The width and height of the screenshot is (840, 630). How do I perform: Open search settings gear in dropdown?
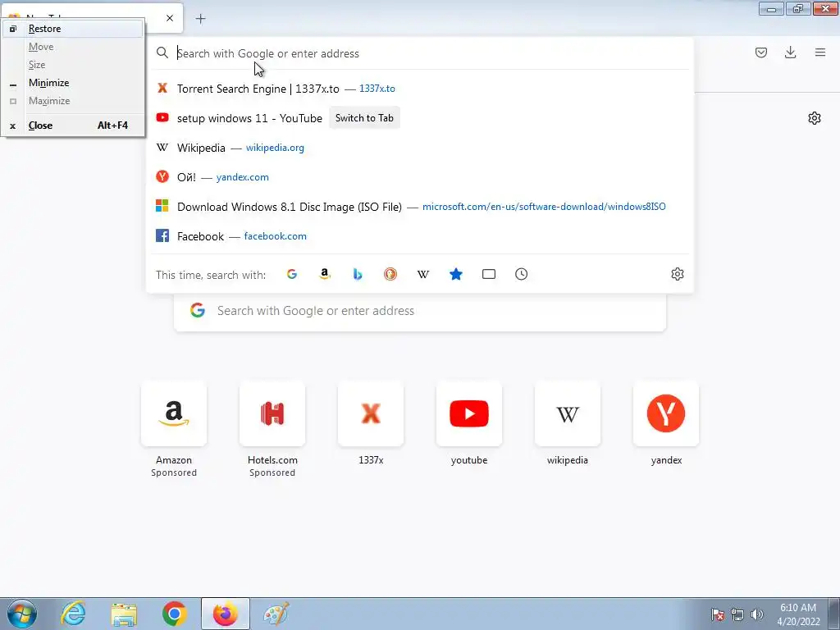click(x=677, y=274)
